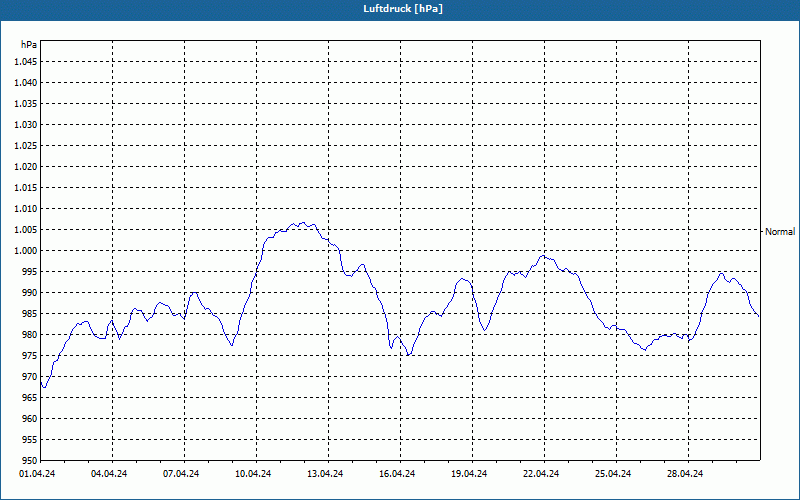Click the 955 y-axis value

point(30,440)
